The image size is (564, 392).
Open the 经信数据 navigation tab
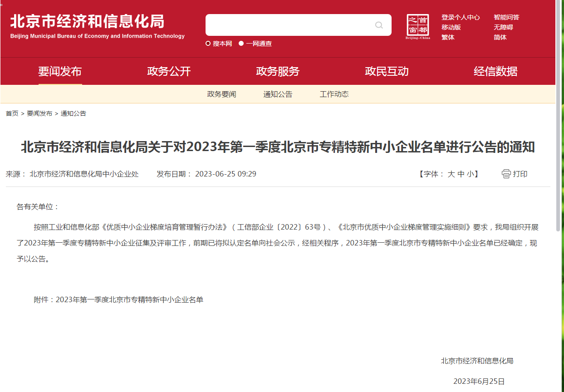[x=495, y=71]
